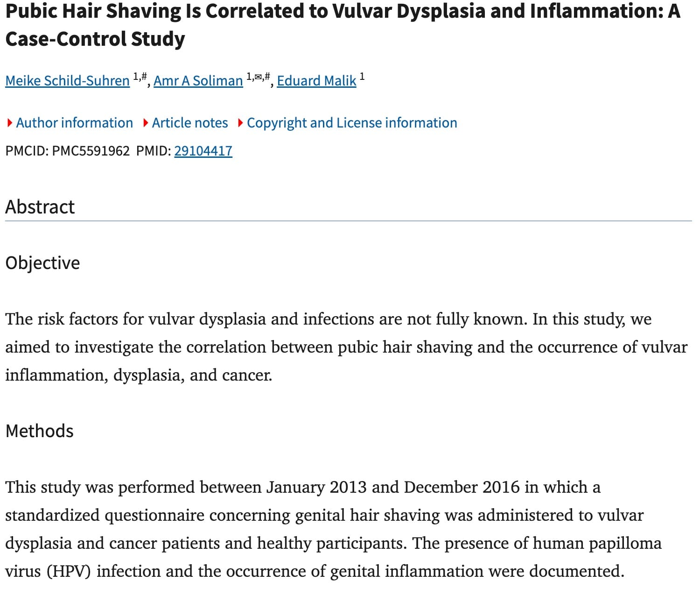The height and width of the screenshot is (595, 700).
Task: Expand the Article notes section
Action: (189, 123)
